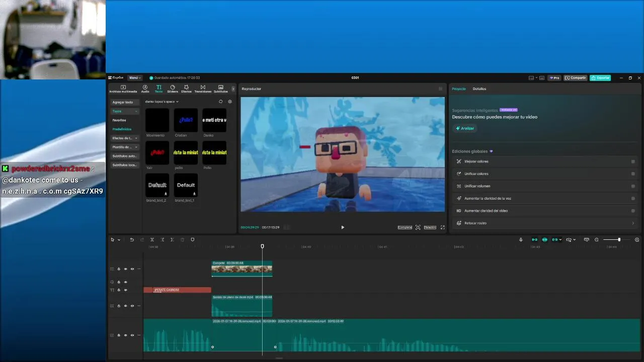Viewport: 644px width, 362px height.
Task: Toggle main track magnet snapping
Action: pos(534,240)
